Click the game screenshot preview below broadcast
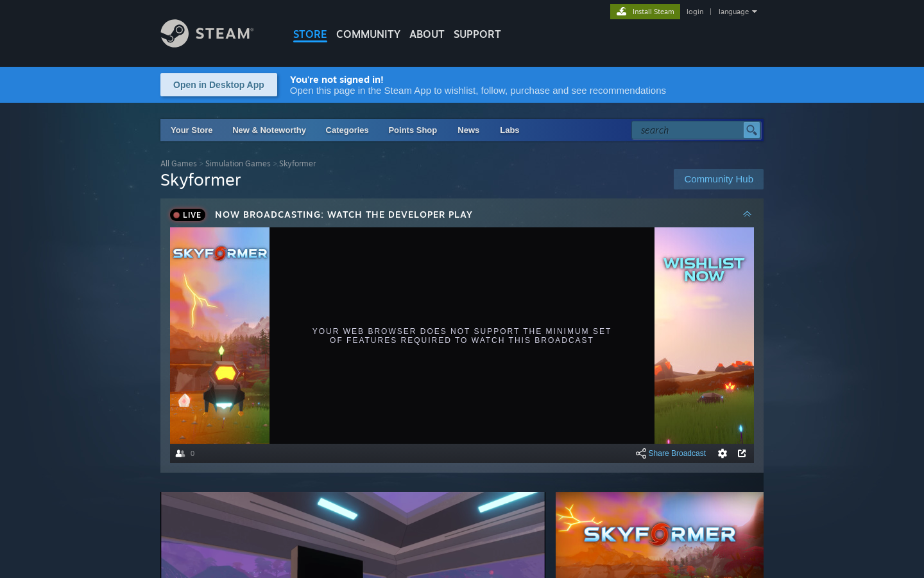The width and height of the screenshot is (924, 578). tap(353, 535)
